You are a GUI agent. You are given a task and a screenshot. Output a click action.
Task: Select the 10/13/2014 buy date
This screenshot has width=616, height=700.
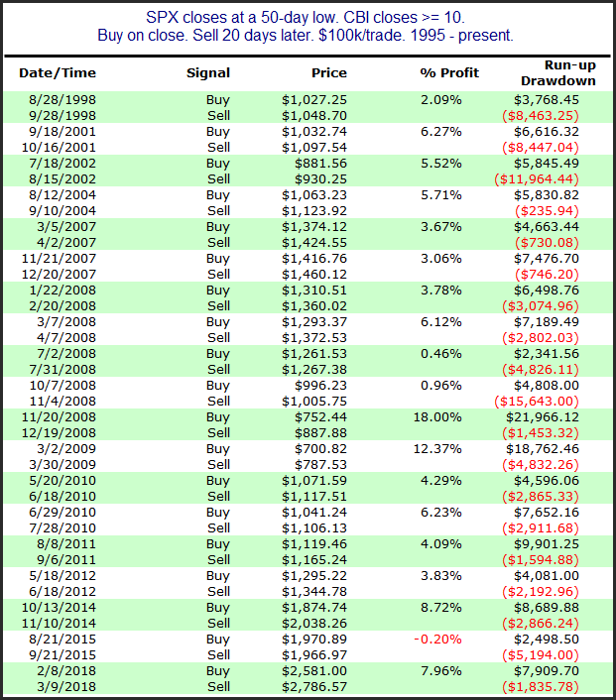tap(59, 607)
